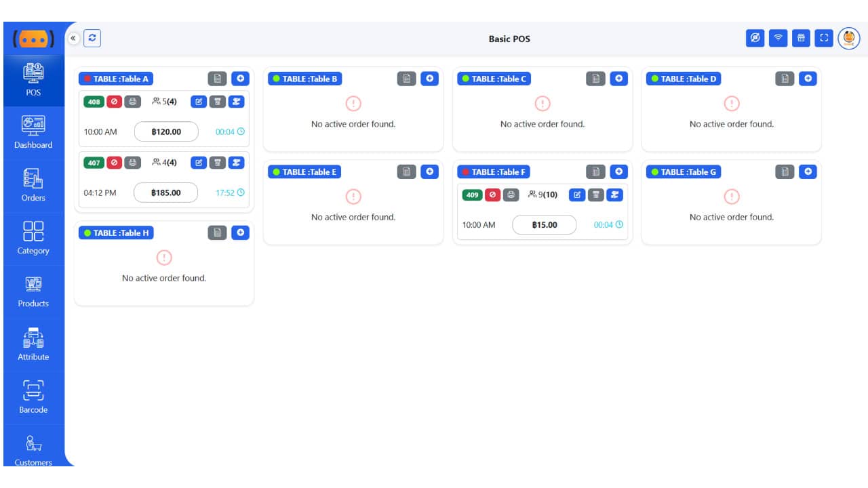
Task: Edit order 408 on Table A
Action: (199, 102)
